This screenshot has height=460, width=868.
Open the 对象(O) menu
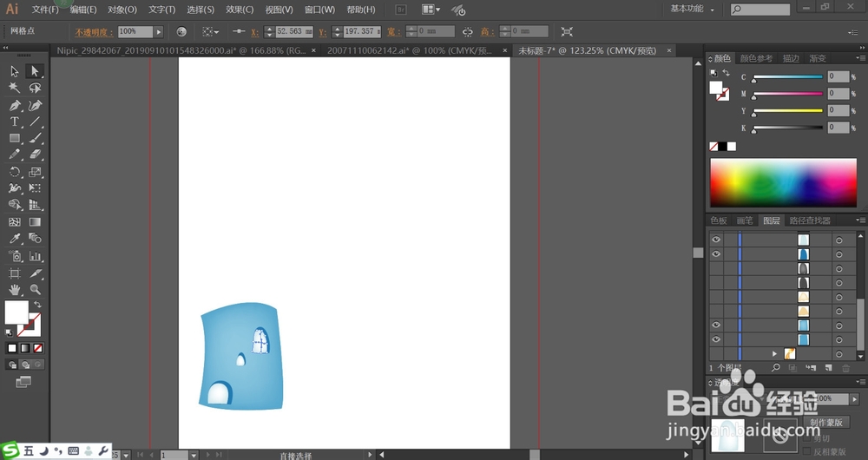122,10
